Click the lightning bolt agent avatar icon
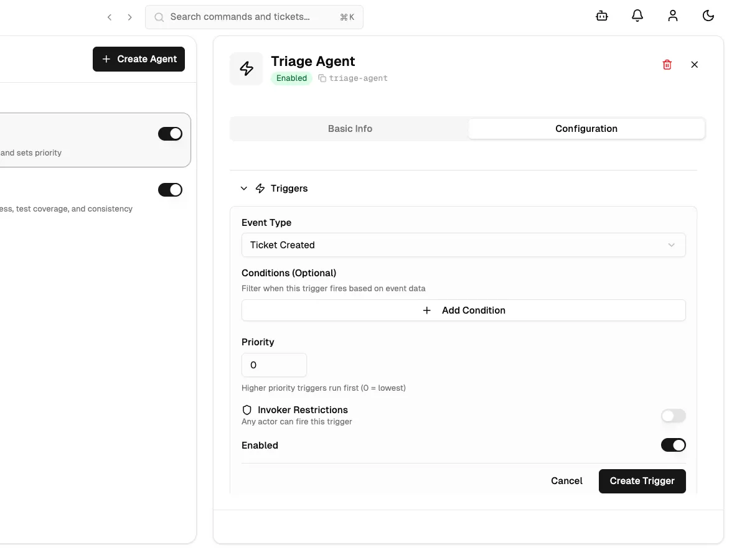 coord(246,68)
